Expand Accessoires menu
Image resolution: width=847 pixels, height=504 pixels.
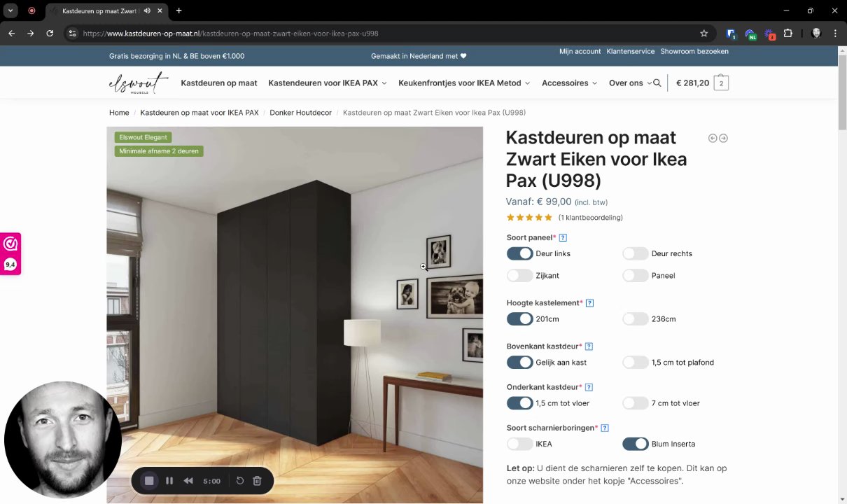coord(570,83)
